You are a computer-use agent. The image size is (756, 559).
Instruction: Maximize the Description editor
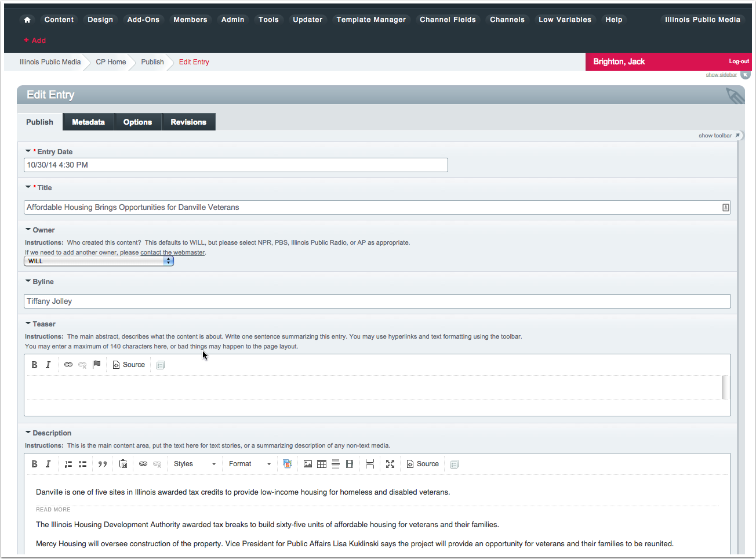pyautogui.click(x=390, y=464)
